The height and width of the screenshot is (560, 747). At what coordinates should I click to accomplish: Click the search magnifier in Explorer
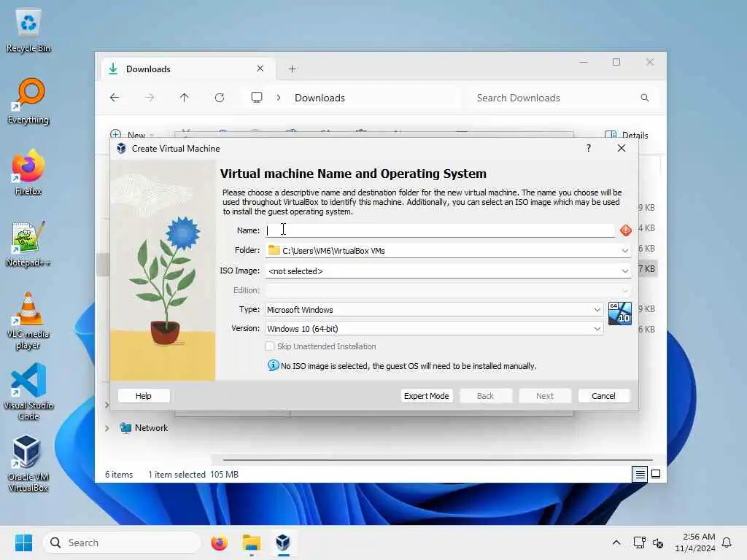(645, 98)
